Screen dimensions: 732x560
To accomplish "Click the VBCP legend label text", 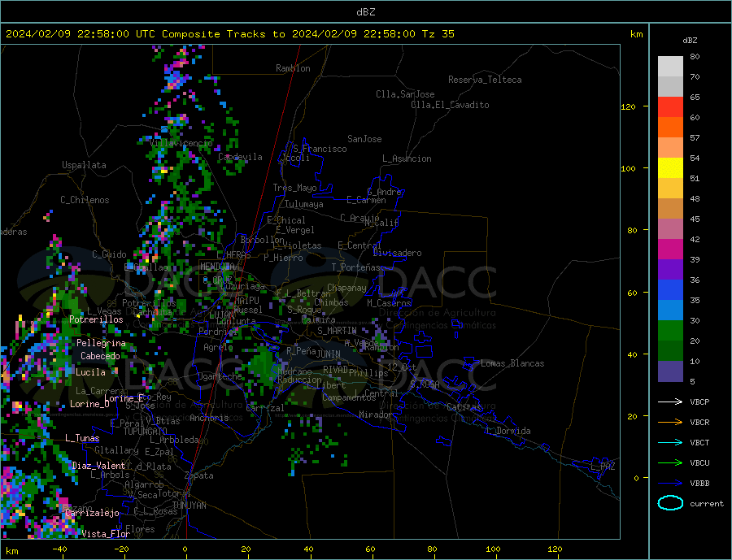I will pyautogui.click(x=699, y=402).
